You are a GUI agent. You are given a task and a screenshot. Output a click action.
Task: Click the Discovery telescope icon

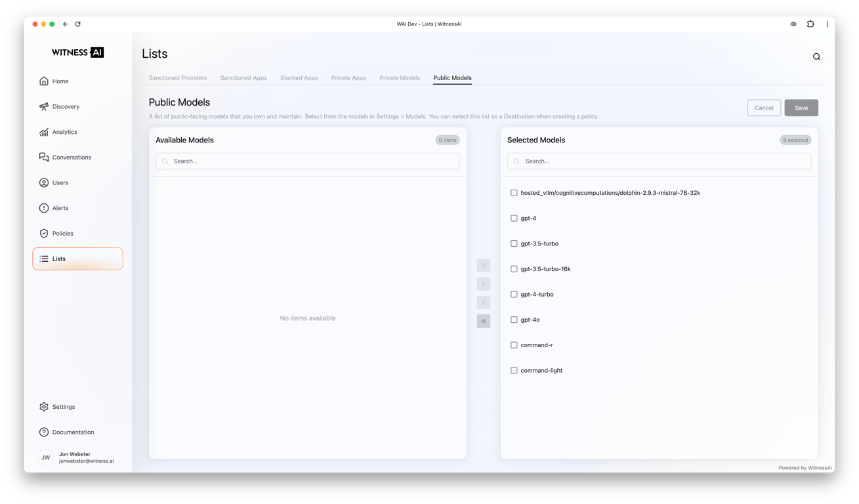(44, 106)
